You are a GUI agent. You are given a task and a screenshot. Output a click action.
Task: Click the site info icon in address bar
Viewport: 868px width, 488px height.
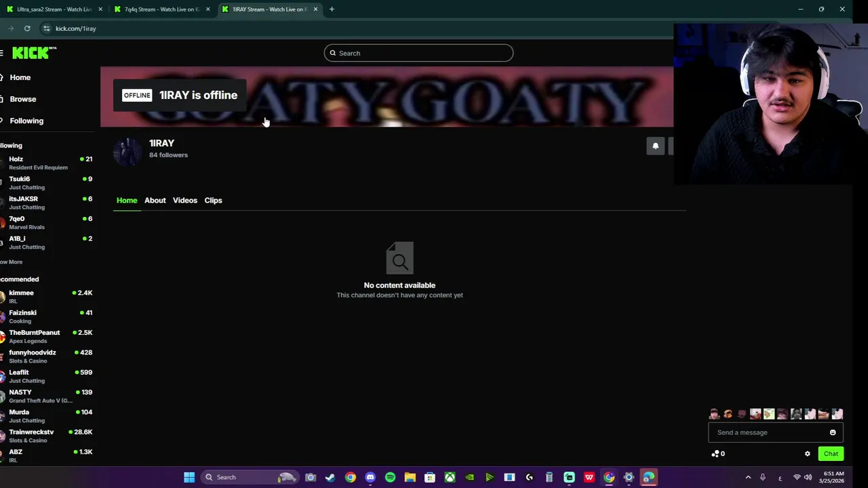point(46,28)
